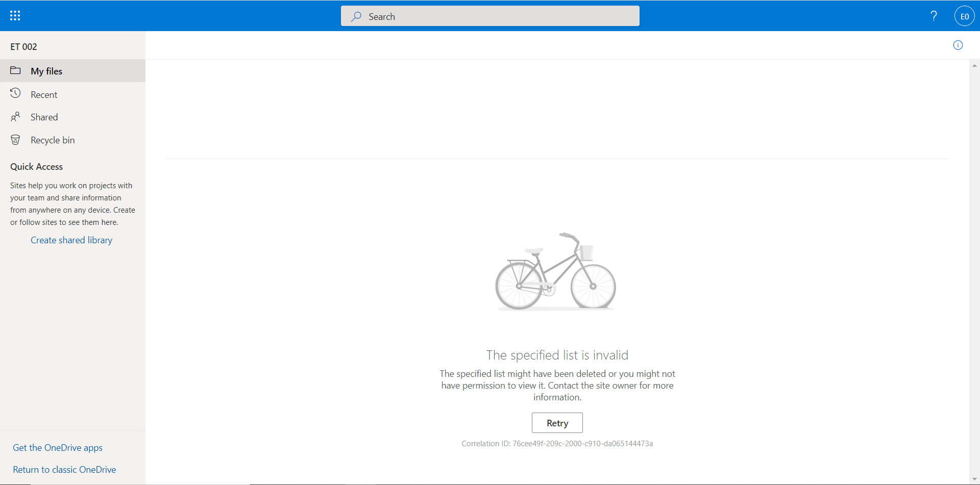980x485 pixels.
Task: Click the Correlation ID text
Action: coord(557,444)
